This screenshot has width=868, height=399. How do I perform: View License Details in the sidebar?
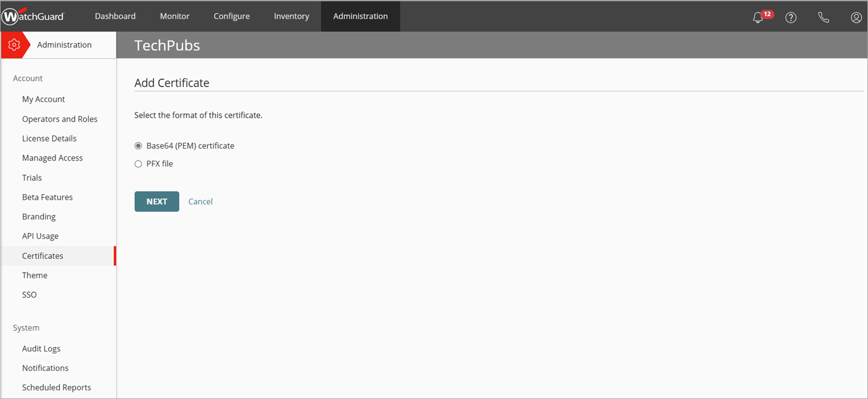(x=49, y=138)
